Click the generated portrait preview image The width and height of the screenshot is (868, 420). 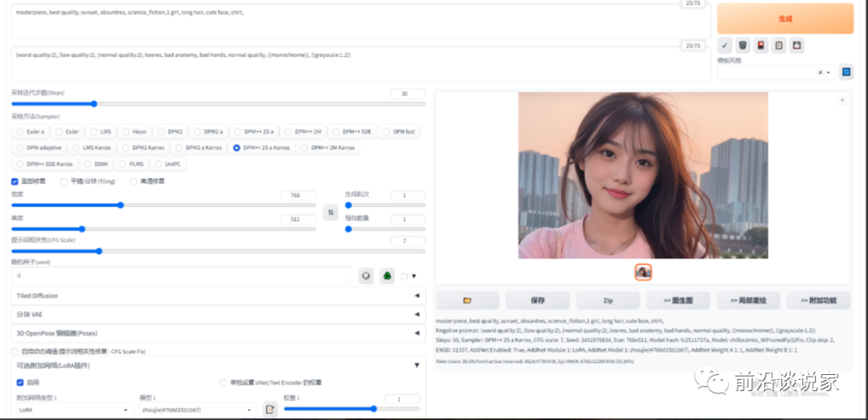643,175
